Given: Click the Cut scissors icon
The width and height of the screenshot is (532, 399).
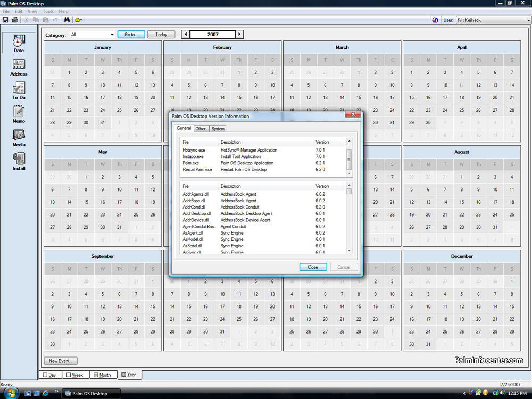Looking at the screenshot, I should (x=26, y=20).
